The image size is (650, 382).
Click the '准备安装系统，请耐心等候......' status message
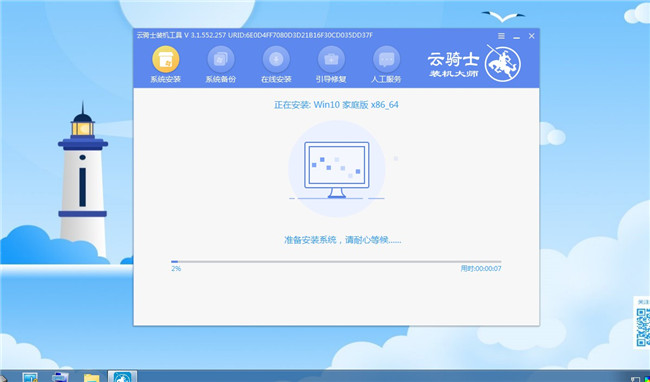342,240
